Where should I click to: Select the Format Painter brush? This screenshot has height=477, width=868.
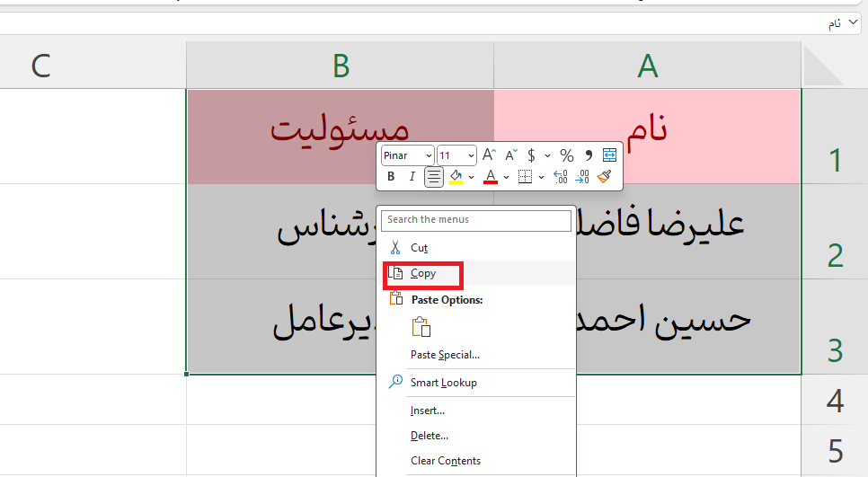pyautogui.click(x=605, y=177)
